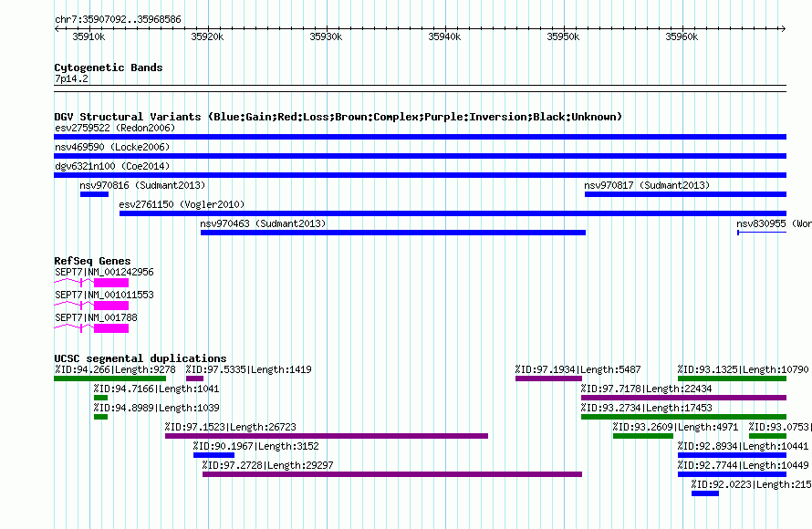Open duplication bar %ID:92.7744 Length:10449
This screenshot has width=812, height=529.
coord(733,474)
